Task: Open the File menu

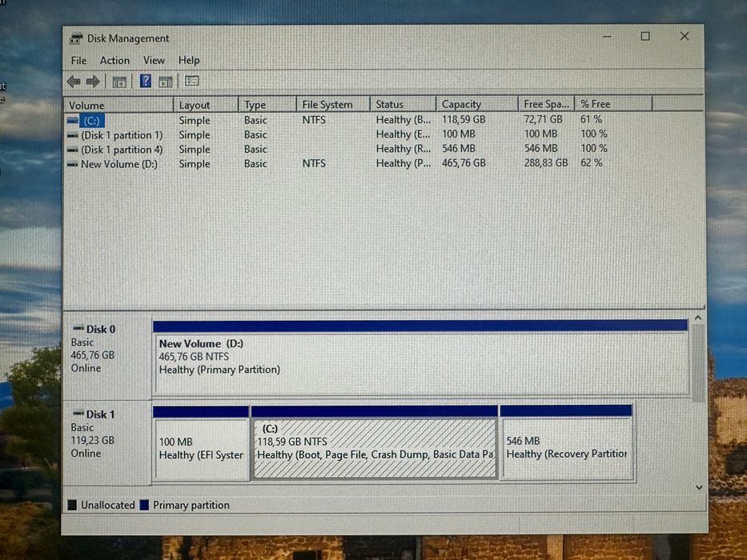Action: click(78, 61)
